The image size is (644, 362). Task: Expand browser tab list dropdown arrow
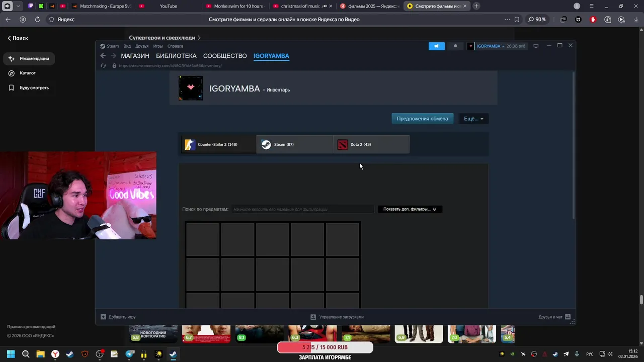tap(19, 6)
